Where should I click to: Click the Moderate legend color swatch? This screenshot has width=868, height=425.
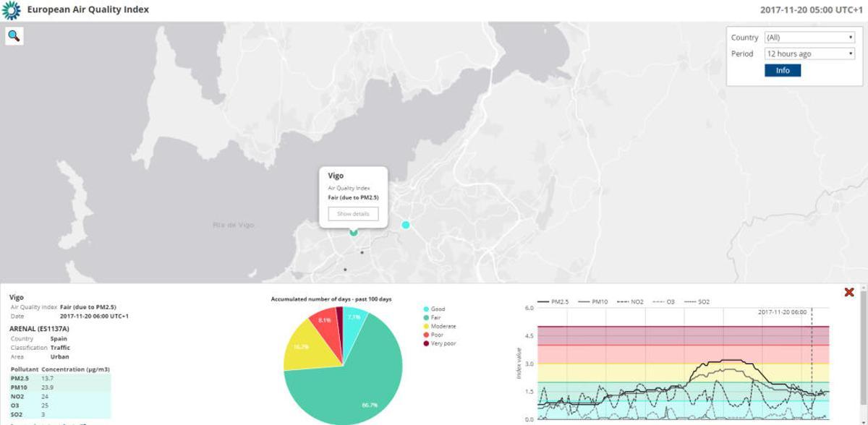click(425, 327)
